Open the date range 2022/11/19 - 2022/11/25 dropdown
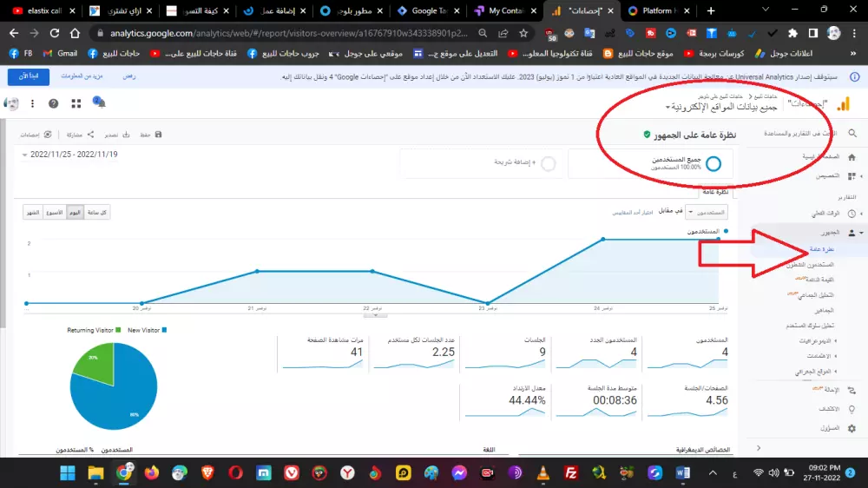 tap(69, 155)
